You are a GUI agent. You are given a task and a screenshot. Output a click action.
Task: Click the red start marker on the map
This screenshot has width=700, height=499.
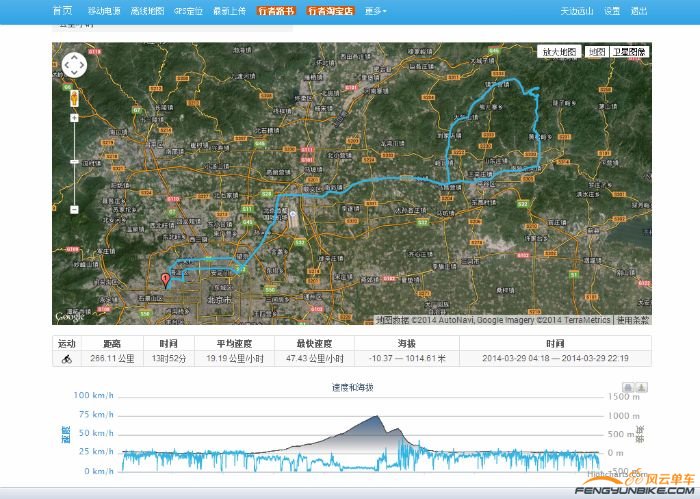click(165, 281)
